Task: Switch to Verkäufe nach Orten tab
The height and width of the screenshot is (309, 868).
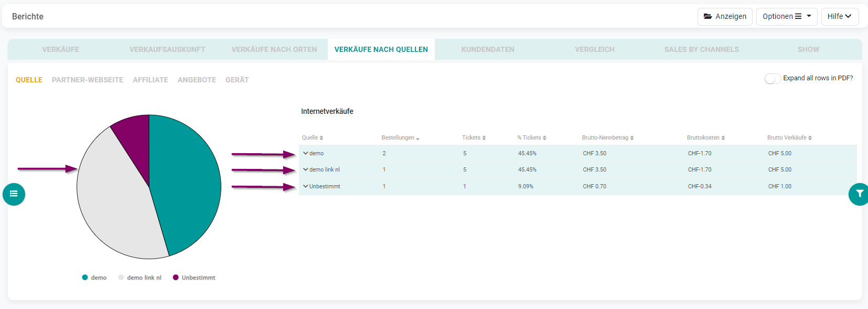Action: tap(274, 49)
